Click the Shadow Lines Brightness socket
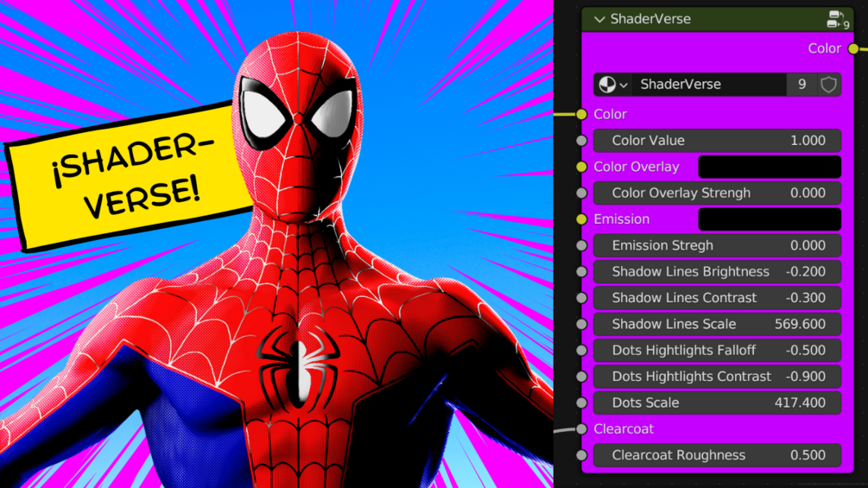868x488 pixels. pyautogui.click(x=581, y=272)
